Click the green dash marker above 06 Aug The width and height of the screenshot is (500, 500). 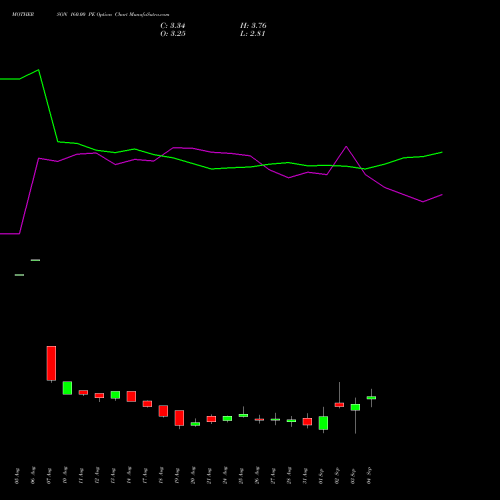[x=35, y=260]
